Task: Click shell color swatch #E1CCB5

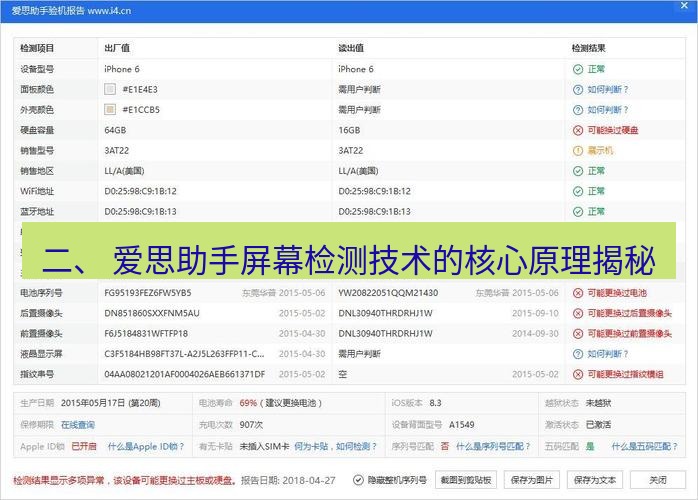Action: pyautogui.click(x=110, y=110)
